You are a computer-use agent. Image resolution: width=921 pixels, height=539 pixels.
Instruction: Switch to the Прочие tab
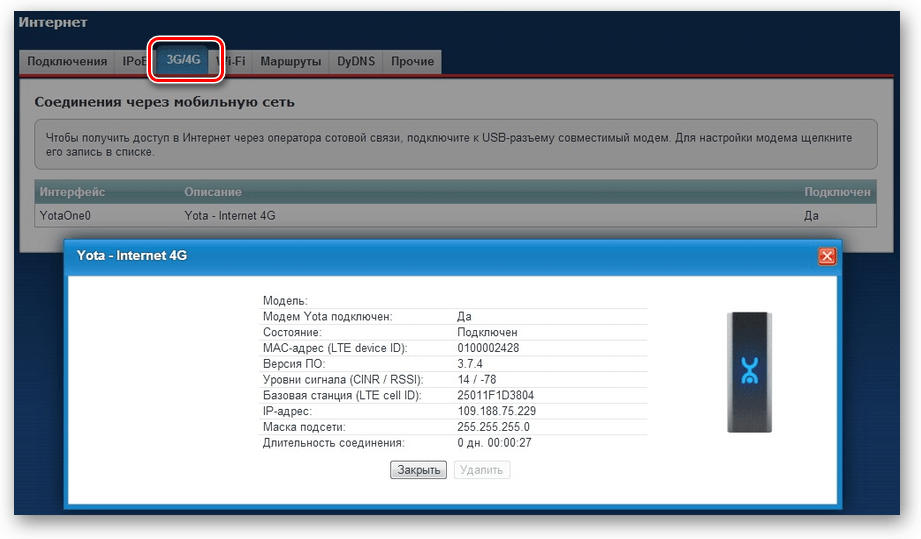412,62
